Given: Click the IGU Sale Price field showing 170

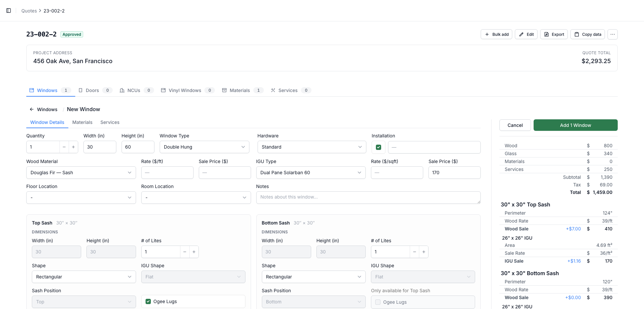Looking at the screenshot, I should coord(454,173).
